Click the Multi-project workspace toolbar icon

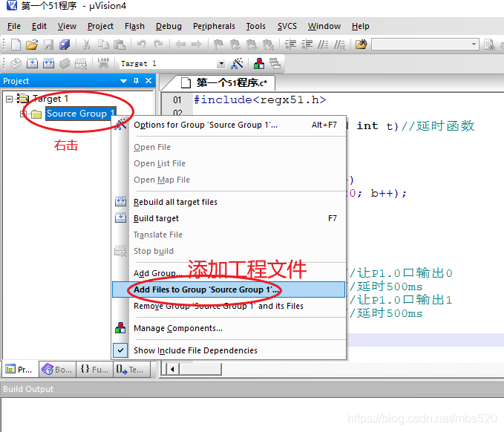point(275,63)
